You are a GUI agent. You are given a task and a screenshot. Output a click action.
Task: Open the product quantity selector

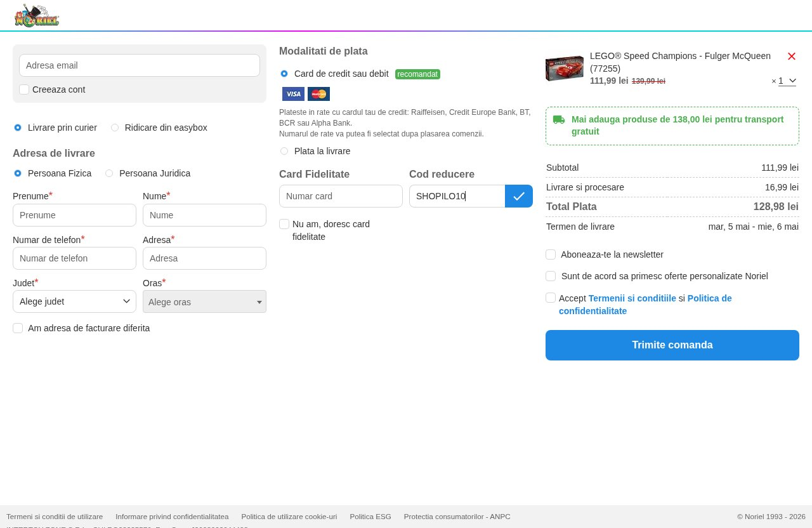coord(787,81)
